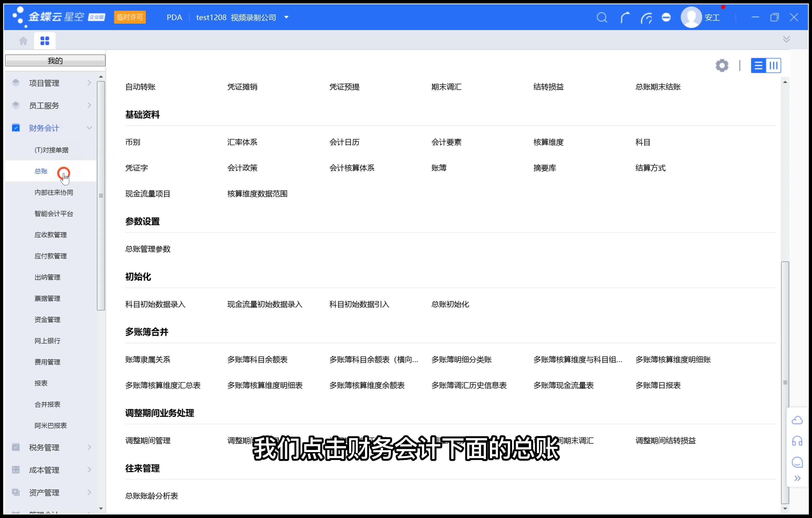Expand 成本管理 module

(x=51, y=470)
